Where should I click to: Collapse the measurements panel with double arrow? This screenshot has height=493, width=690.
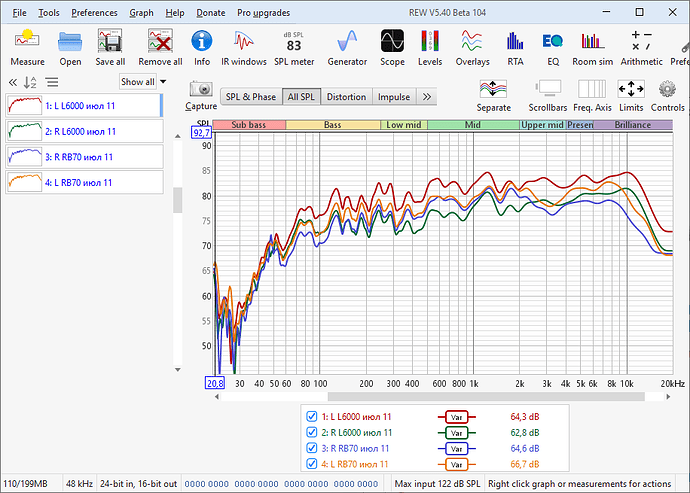click(13, 82)
